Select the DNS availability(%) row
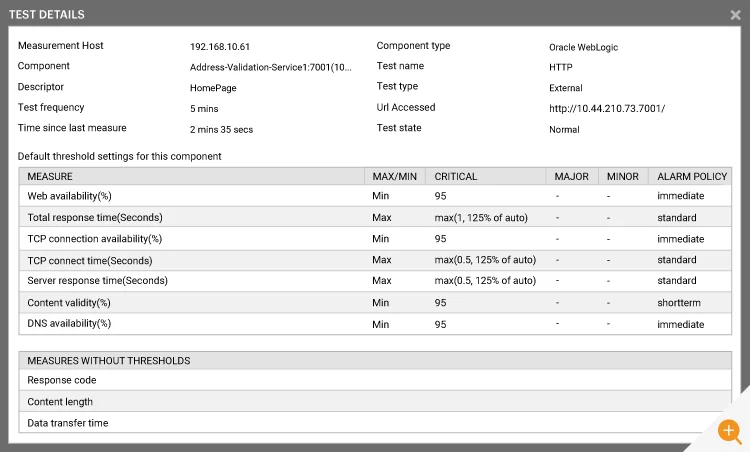The image size is (750, 452). click(375, 324)
